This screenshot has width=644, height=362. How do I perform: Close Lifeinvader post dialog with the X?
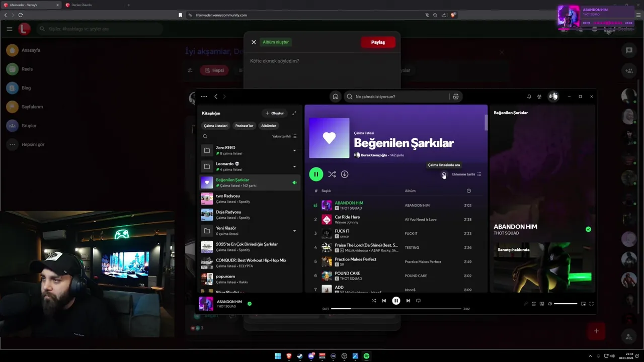pyautogui.click(x=254, y=42)
